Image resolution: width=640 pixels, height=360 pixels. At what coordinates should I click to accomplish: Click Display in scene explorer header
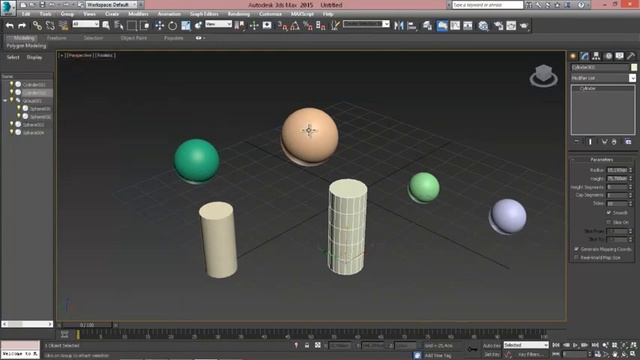tap(34, 57)
